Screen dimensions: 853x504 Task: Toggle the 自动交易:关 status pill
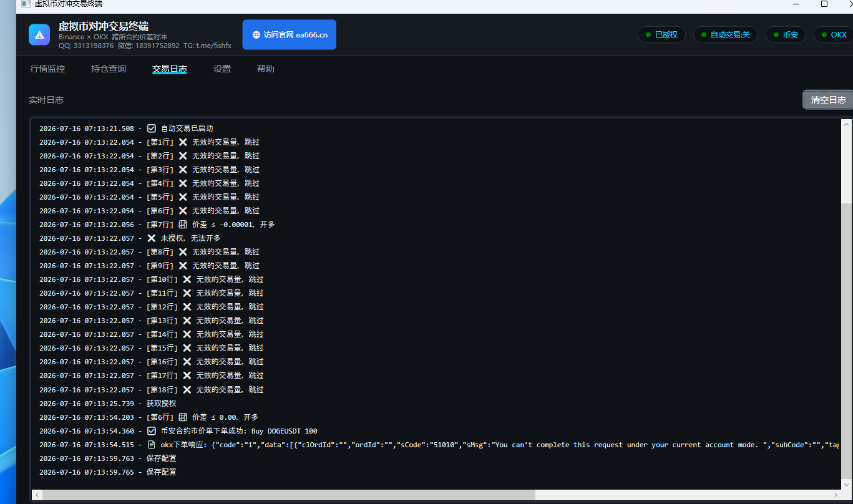pyautogui.click(x=726, y=35)
